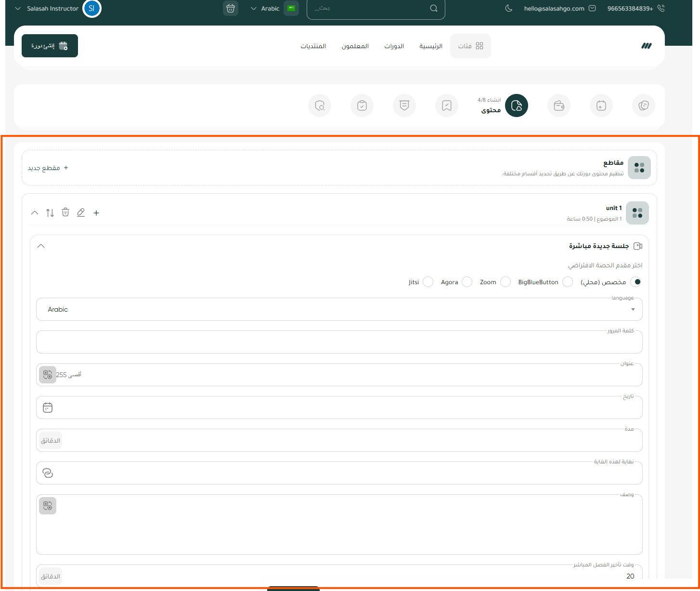This screenshot has height=591, width=700.
Task: Collapse unit 1 section chevron
Action: point(35,212)
